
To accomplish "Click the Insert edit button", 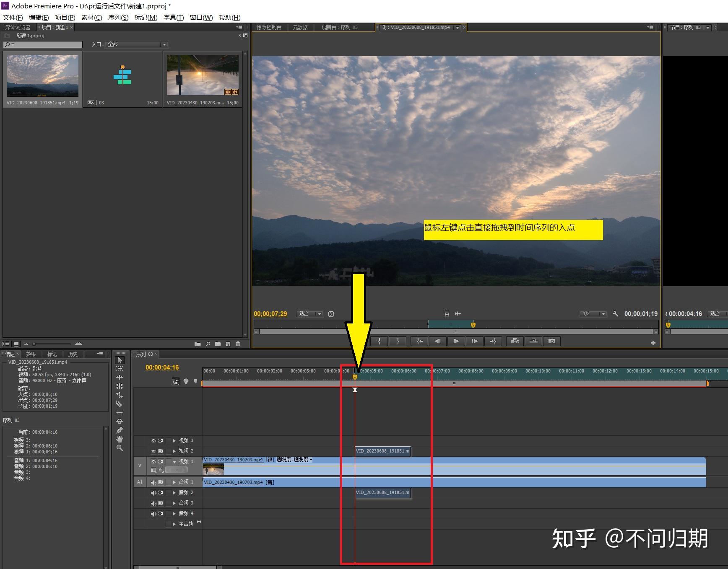I will pos(515,341).
